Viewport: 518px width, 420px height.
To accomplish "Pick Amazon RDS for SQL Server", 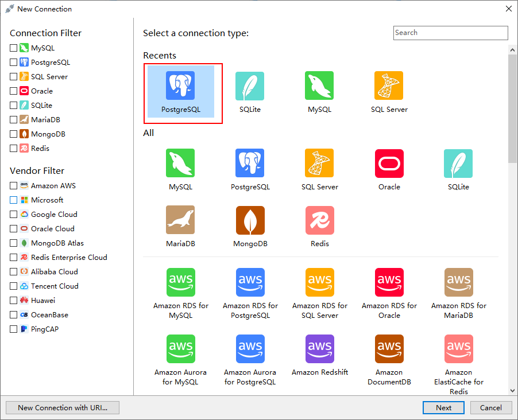I will pyautogui.click(x=320, y=294).
